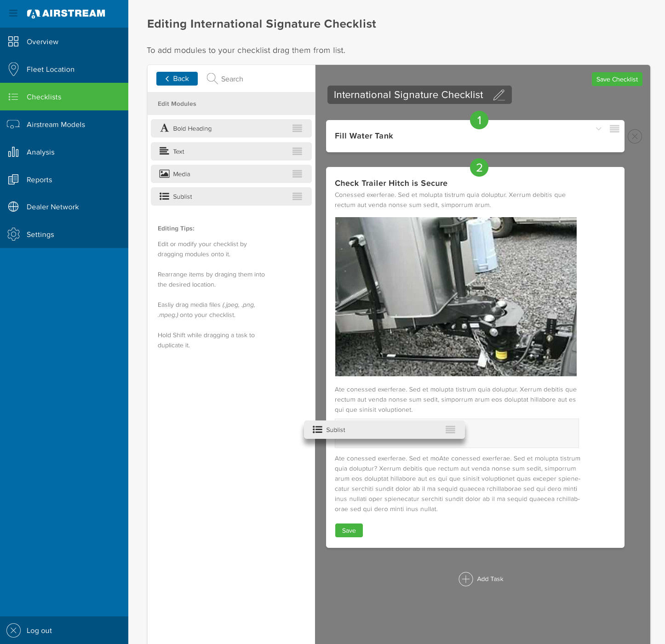The image size is (665, 644).
Task: Click the Settings gear icon
Action: pyautogui.click(x=13, y=234)
